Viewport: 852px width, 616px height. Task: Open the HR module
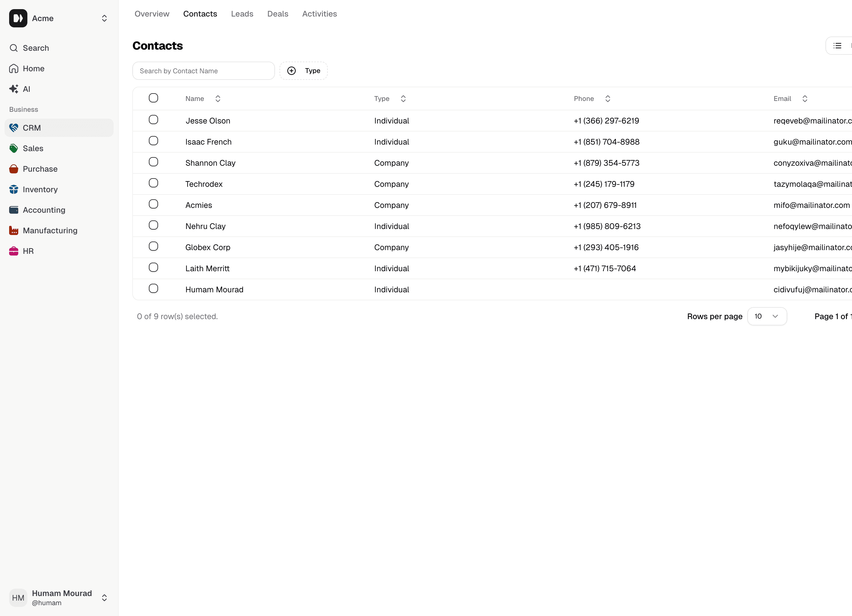pos(59,251)
